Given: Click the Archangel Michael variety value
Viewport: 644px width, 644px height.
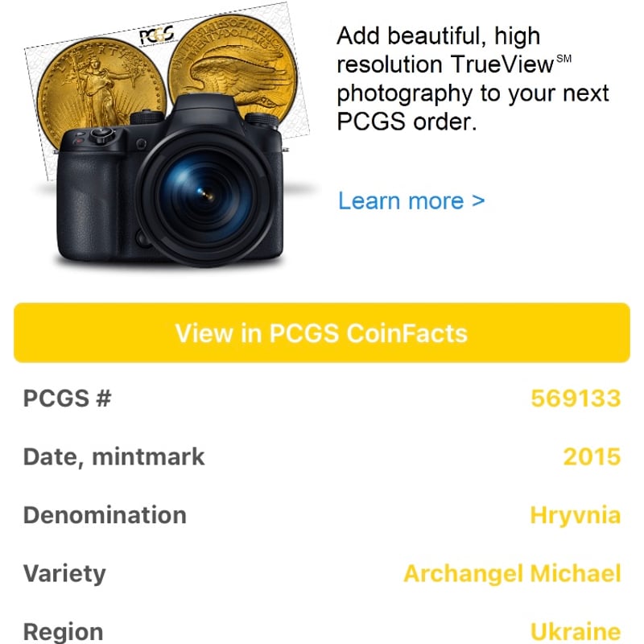Looking at the screenshot, I should (x=513, y=573).
